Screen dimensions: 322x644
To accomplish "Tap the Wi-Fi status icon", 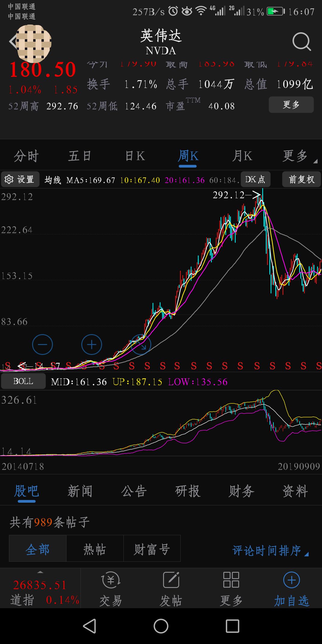I will [x=201, y=11].
